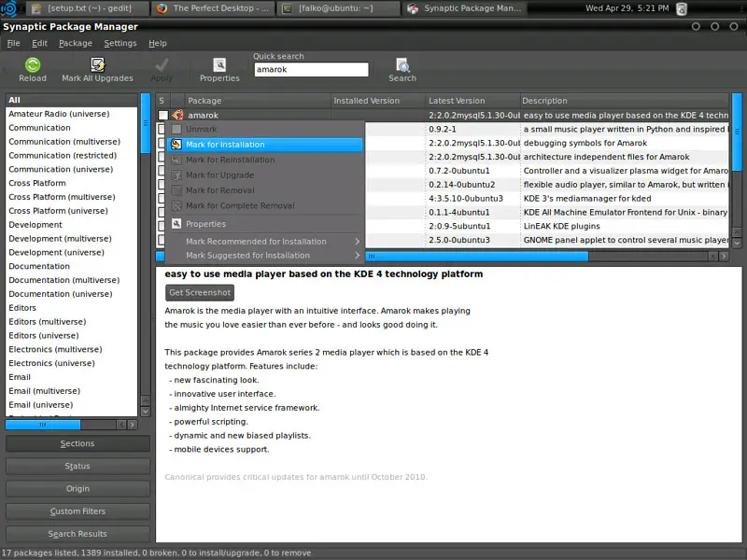The width and height of the screenshot is (747, 560).
Task: Click the Unmark icon in context menu
Action: tap(176, 129)
